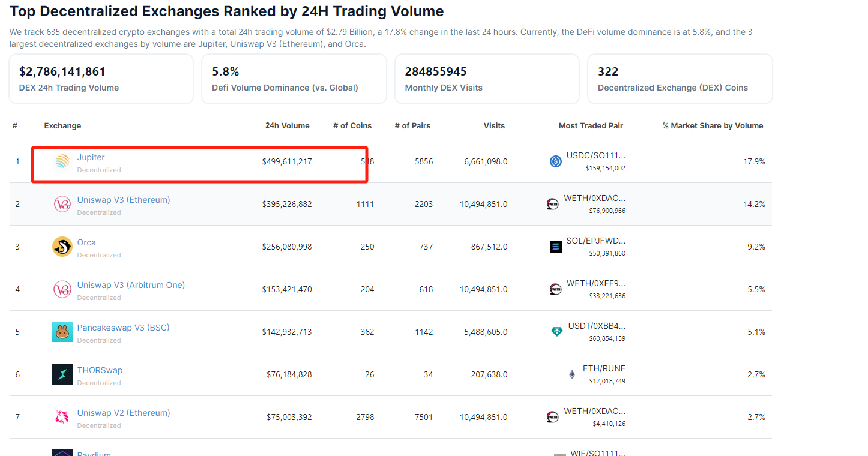Click the USDC coin icon in Jupiter row
Screen dimensions: 868x456
556,161
